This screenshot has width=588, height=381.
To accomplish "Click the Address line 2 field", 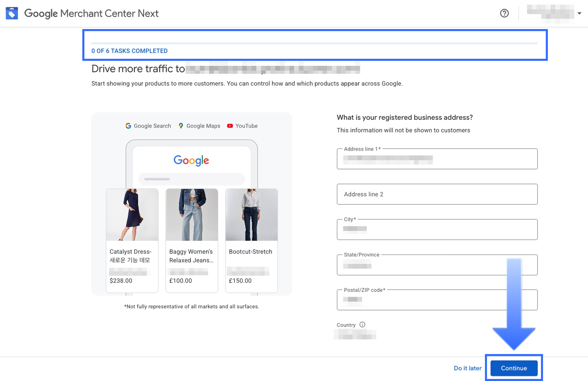I will tap(437, 194).
